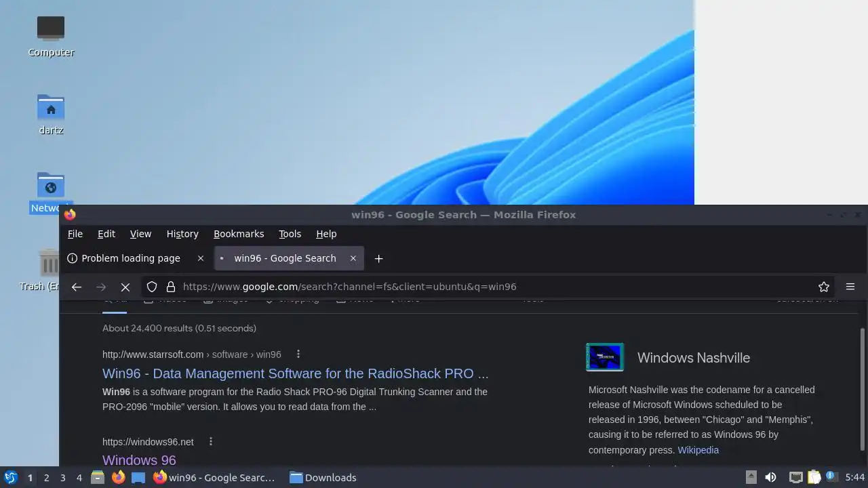Open the clipboard tray icon
The image size is (868, 488).
pyautogui.click(x=814, y=477)
